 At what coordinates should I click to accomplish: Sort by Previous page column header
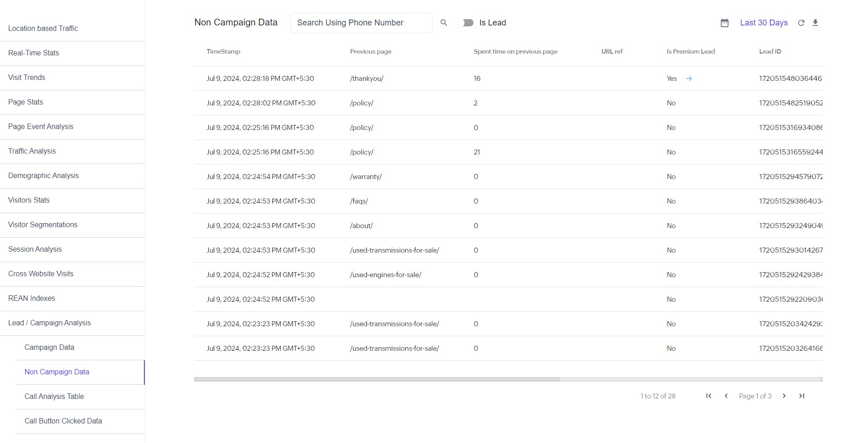click(370, 52)
